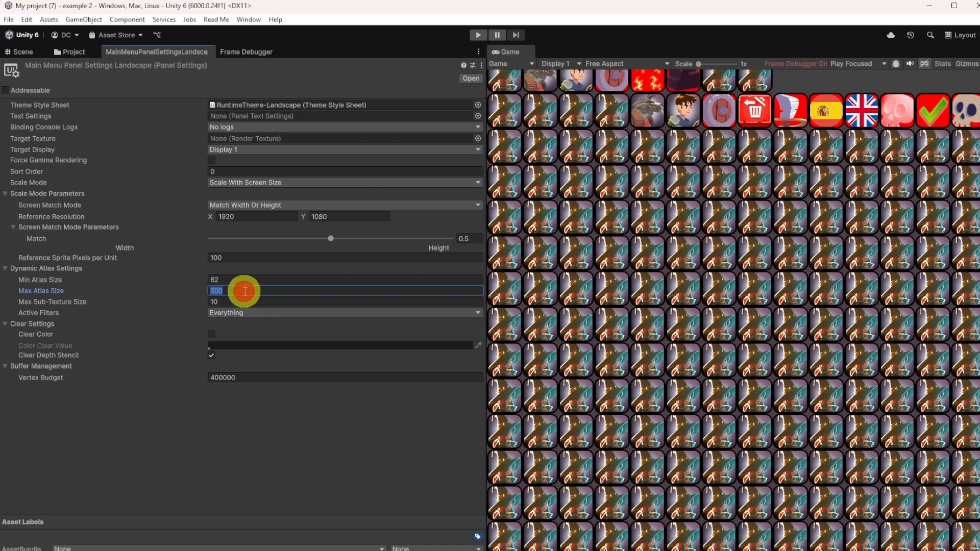The height and width of the screenshot is (551, 980).
Task: Toggle the Clear Color checkbox
Action: point(211,334)
